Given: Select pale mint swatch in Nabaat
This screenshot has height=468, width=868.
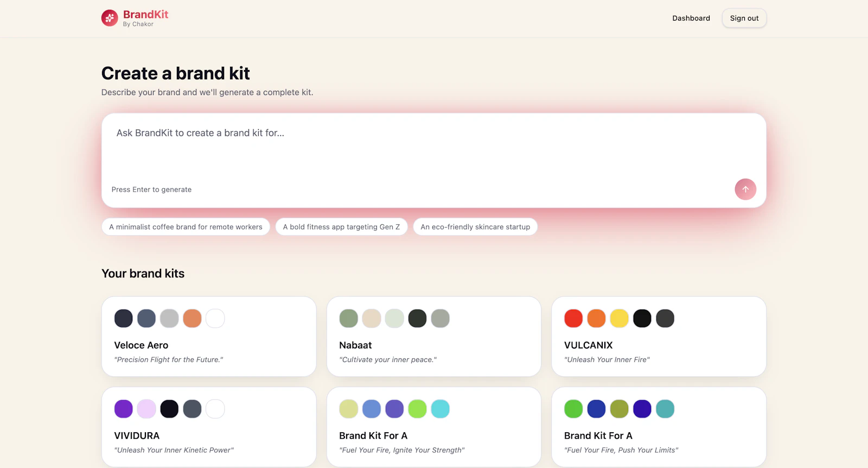Looking at the screenshot, I should coord(394,319).
